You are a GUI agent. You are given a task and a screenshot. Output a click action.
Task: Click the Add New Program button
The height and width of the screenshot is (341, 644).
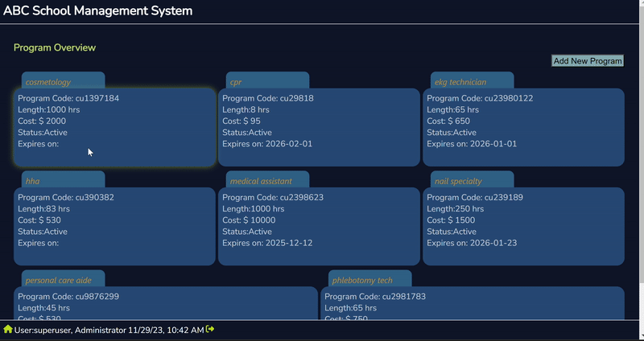coord(588,61)
